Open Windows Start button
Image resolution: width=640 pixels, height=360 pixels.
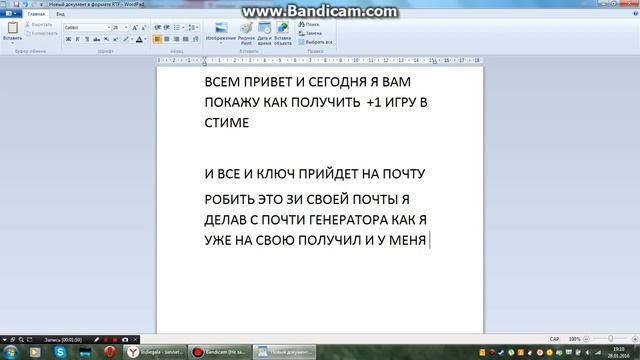[x=11, y=352]
